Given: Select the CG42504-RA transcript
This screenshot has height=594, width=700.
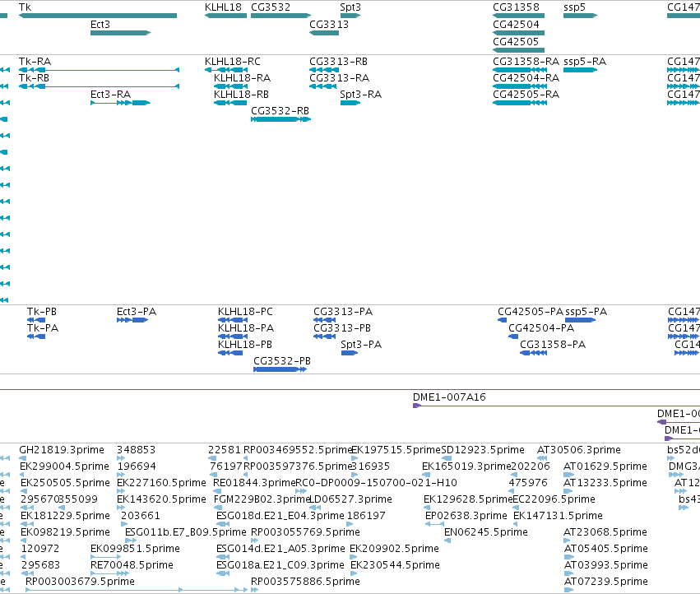Looking at the screenshot, I should coord(520,86).
